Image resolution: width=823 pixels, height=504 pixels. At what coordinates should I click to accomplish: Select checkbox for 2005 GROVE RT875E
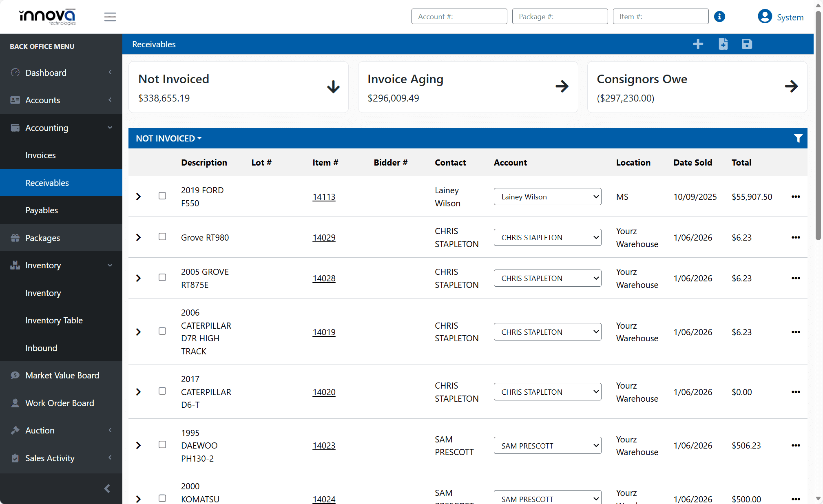coord(162,278)
